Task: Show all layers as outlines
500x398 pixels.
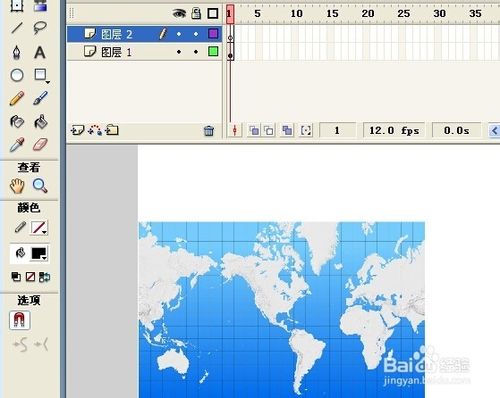Action: point(213,13)
